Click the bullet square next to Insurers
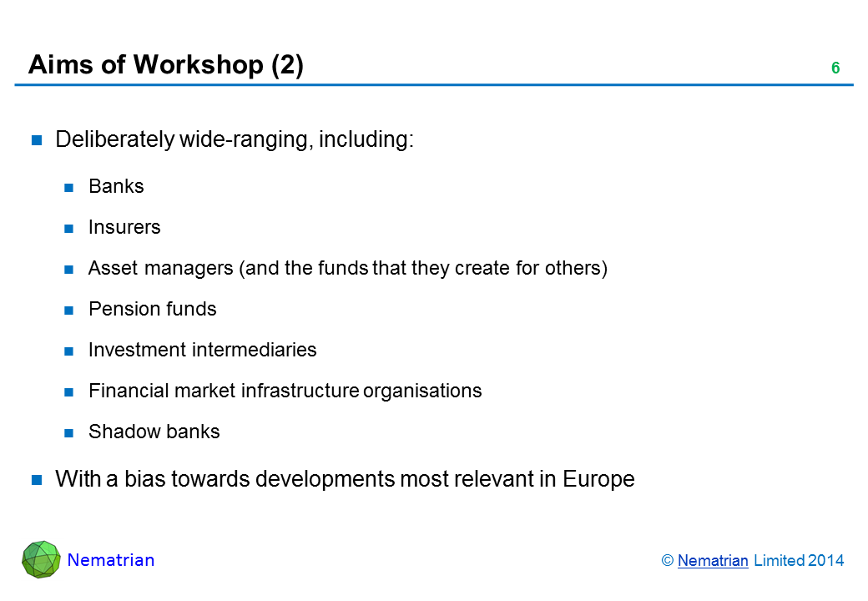 coord(70,228)
